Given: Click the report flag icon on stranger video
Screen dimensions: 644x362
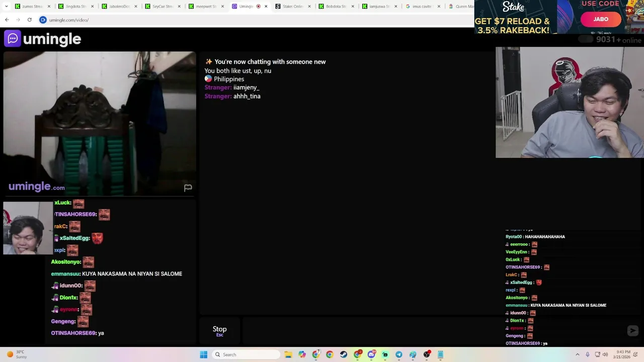Looking at the screenshot, I should [188, 188].
